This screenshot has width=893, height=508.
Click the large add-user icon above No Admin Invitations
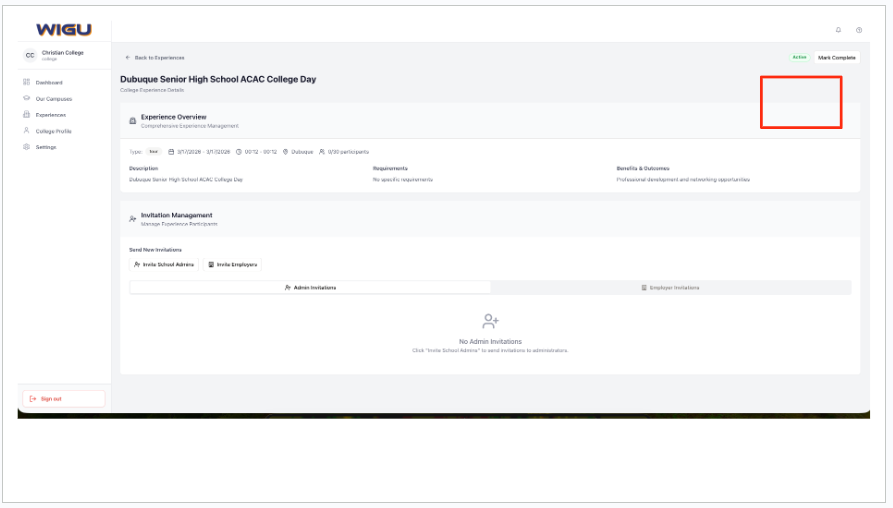pyautogui.click(x=490, y=321)
